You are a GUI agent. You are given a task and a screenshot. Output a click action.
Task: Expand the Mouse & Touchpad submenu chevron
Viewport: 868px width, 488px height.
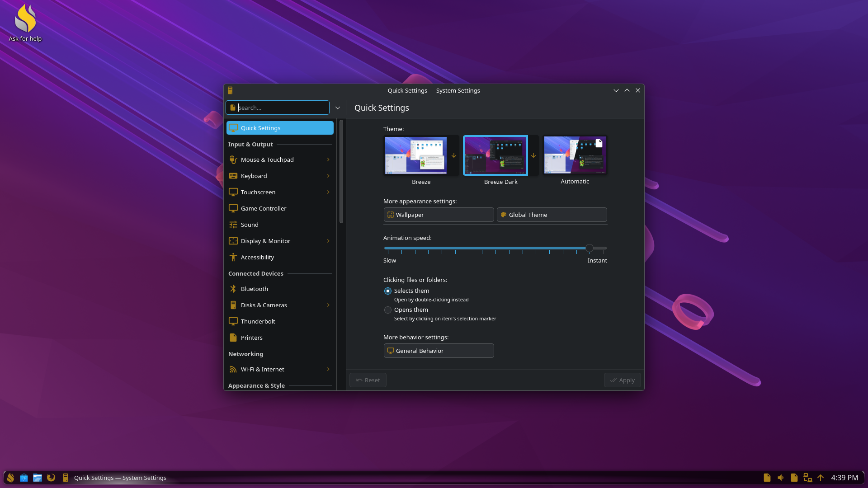point(328,160)
